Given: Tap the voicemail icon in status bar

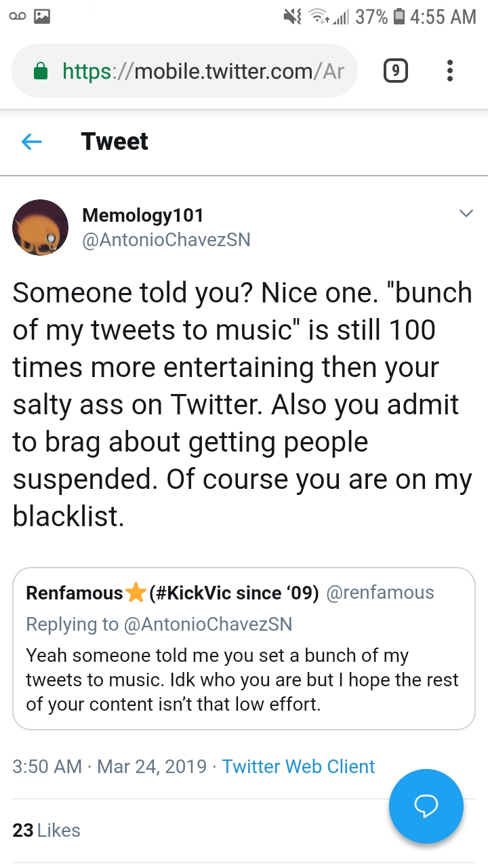Looking at the screenshot, I should (x=18, y=16).
